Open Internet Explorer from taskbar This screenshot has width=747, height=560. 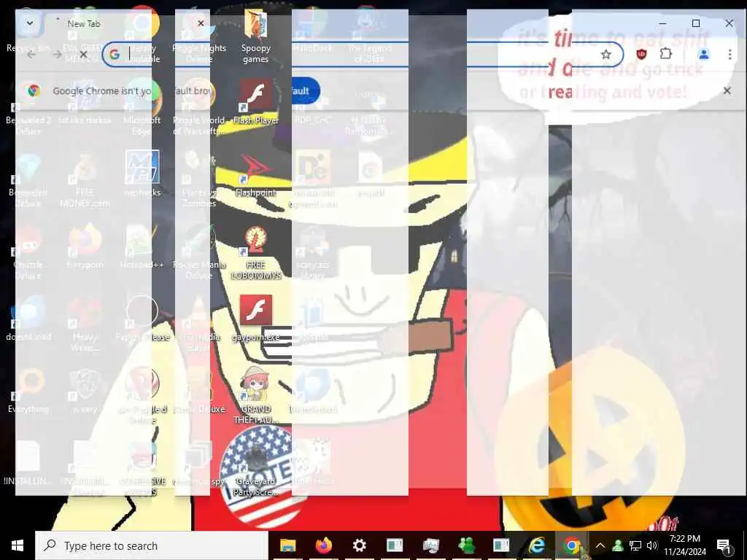(537, 545)
